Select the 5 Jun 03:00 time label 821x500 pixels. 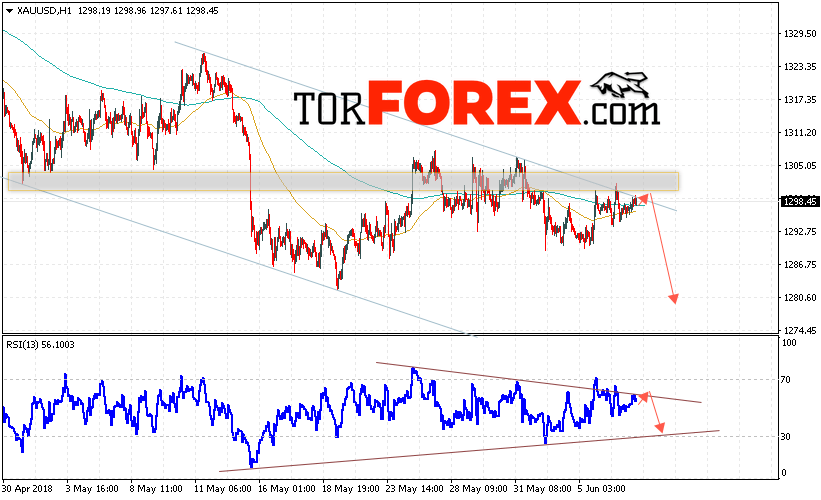tap(602, 488)
